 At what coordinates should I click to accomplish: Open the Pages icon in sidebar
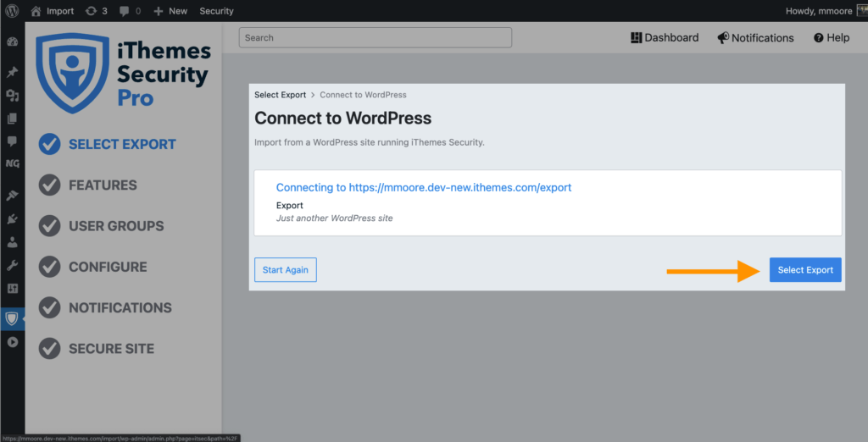12,119
